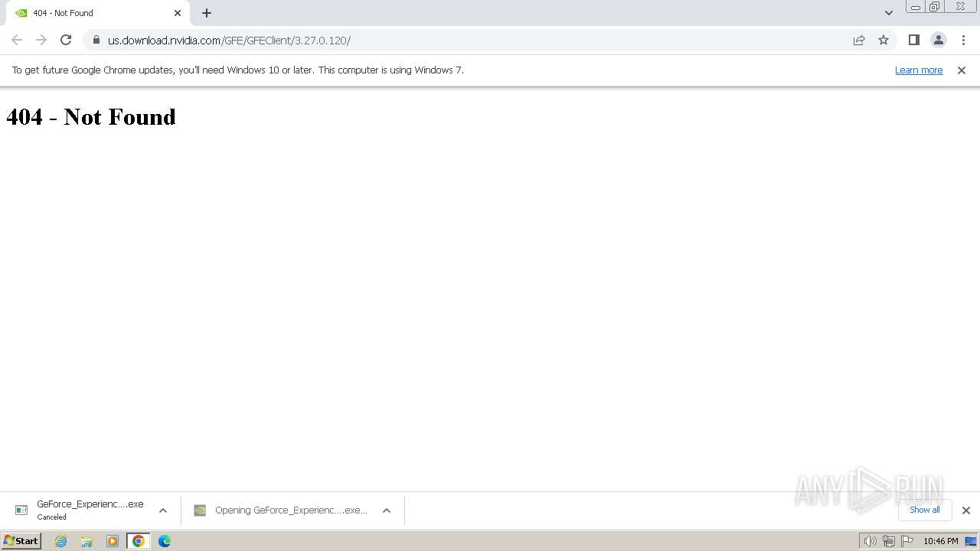Open Chrome profile menu

pos(938,40)
